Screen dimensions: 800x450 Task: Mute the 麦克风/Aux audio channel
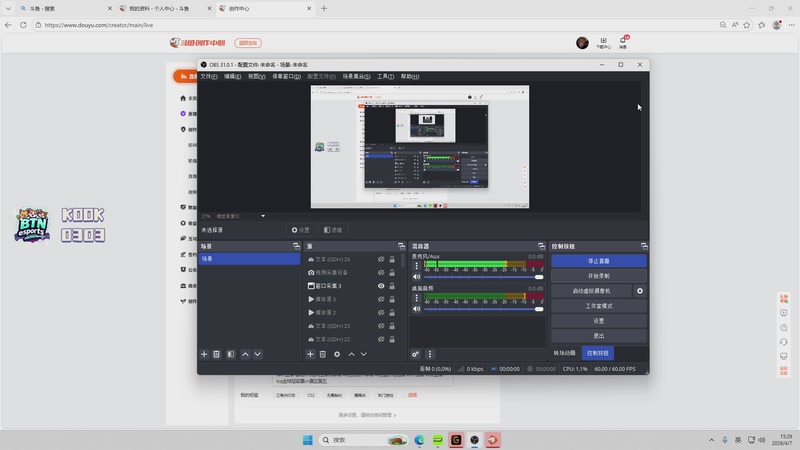coord(416,277)
